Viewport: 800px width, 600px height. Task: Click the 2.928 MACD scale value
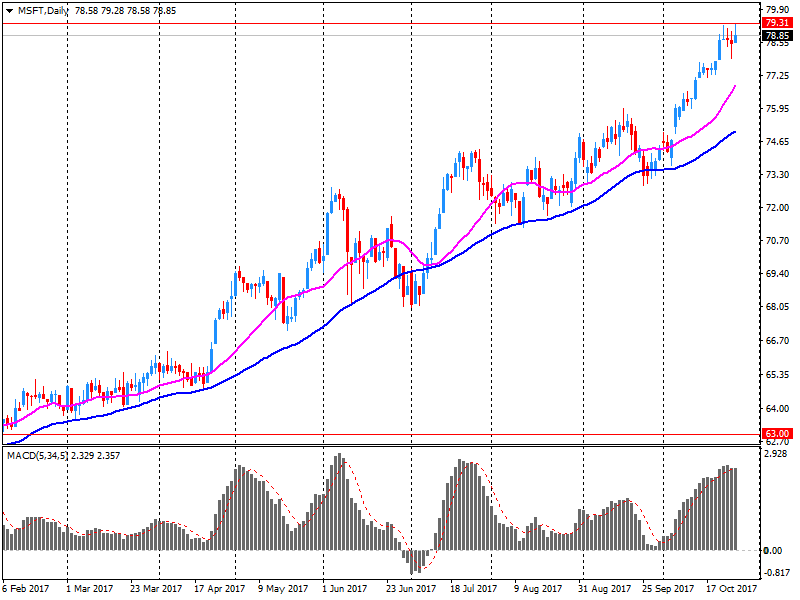click(x=777, y=454)
